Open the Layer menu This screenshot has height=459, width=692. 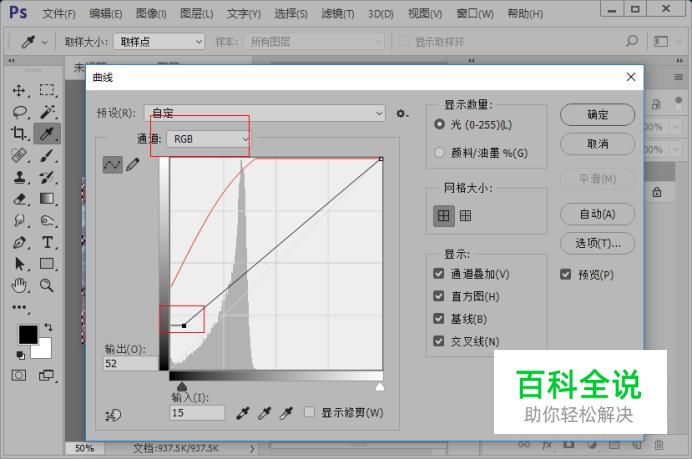[x=197, y=14]
